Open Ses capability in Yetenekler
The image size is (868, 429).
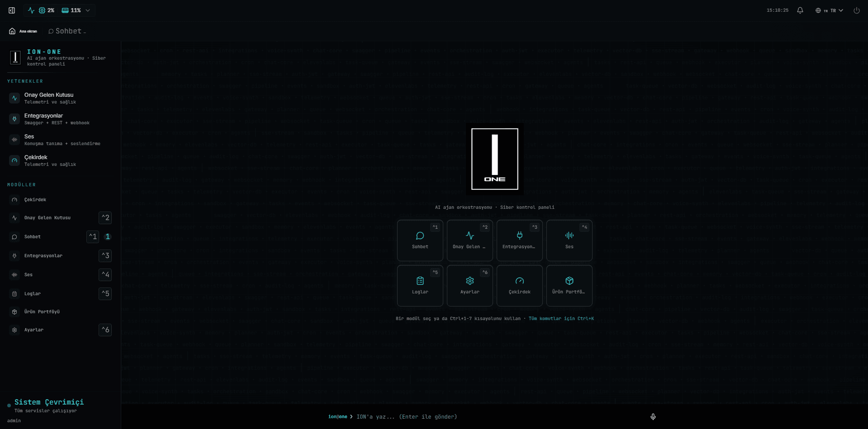[60, 140]
